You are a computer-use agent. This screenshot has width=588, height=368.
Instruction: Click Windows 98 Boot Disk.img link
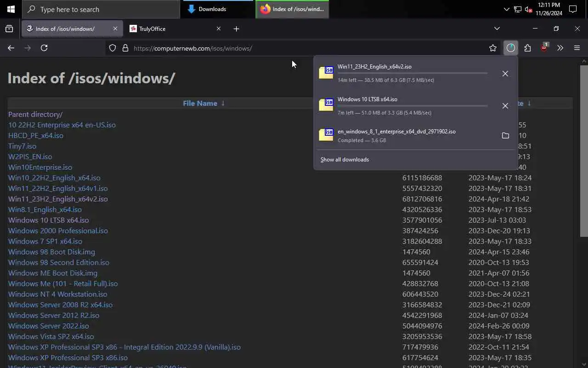51,252
